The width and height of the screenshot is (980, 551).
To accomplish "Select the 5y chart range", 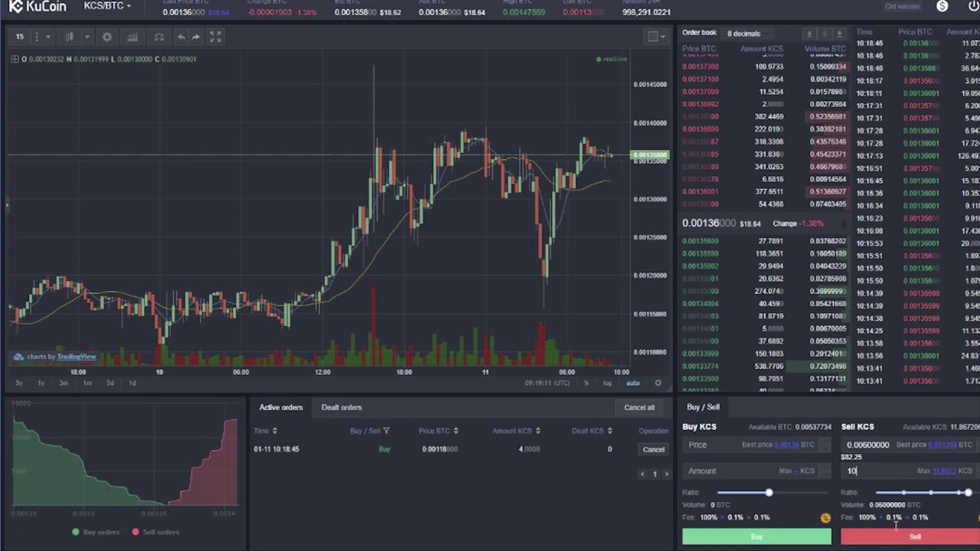I will tap(19, 383).
